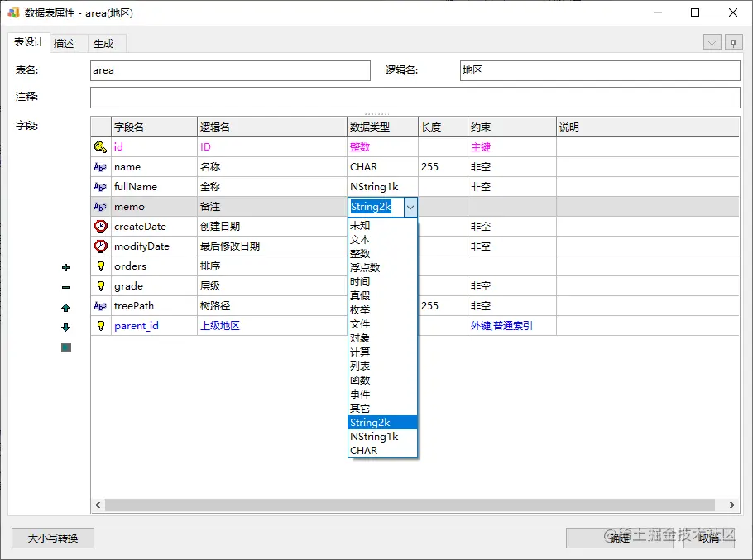The width and height of the screenshot is (753, 560).
Task: Select 其它 in the data type list
Action: pos(382,409)
